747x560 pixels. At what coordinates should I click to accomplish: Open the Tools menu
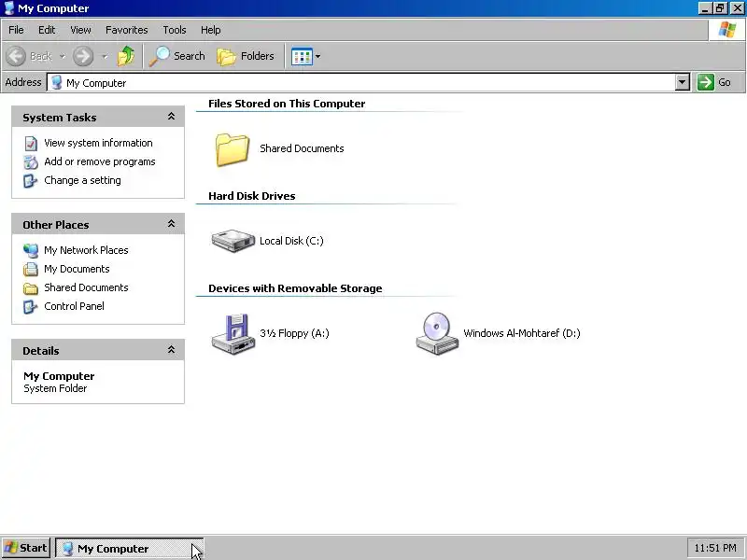(x=175, y=30)
